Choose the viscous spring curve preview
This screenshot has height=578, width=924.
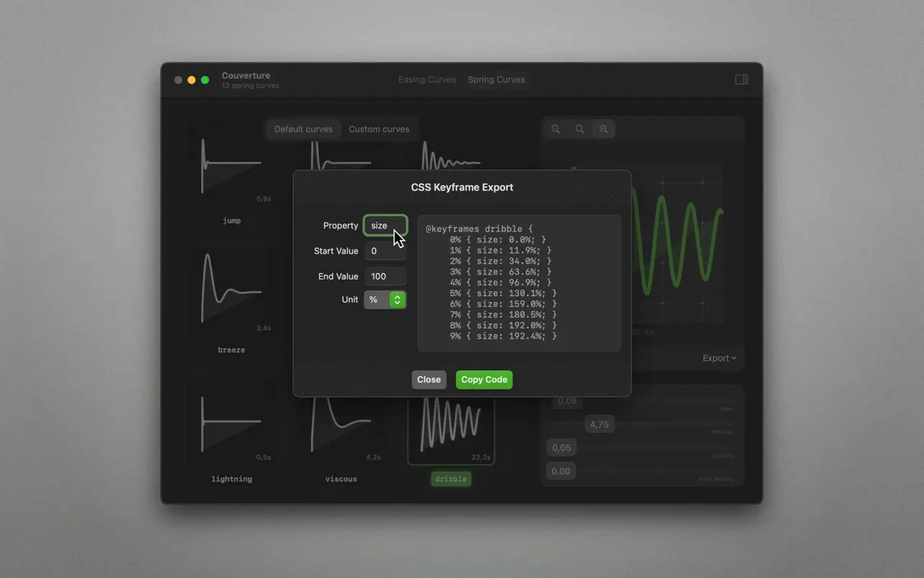pos(341,430)
